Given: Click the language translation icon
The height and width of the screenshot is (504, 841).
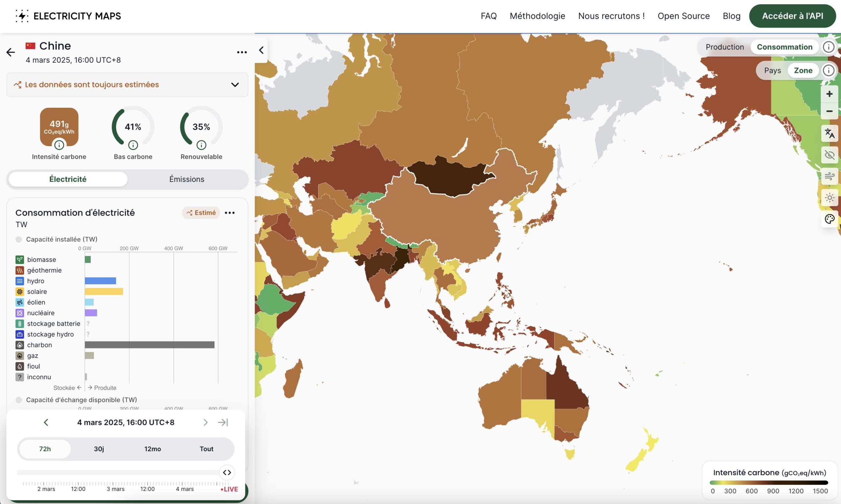Looking at the screenshot, I should point(830,134).
